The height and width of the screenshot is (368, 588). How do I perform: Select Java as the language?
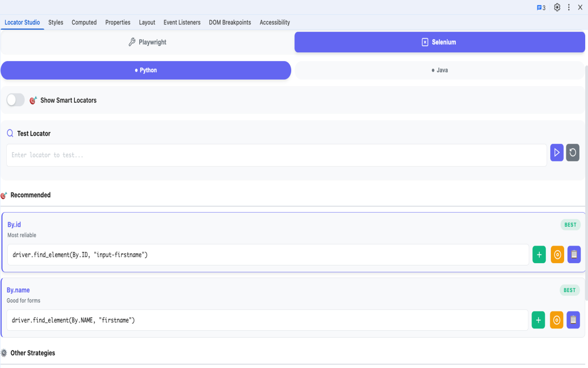pos(440,70)
